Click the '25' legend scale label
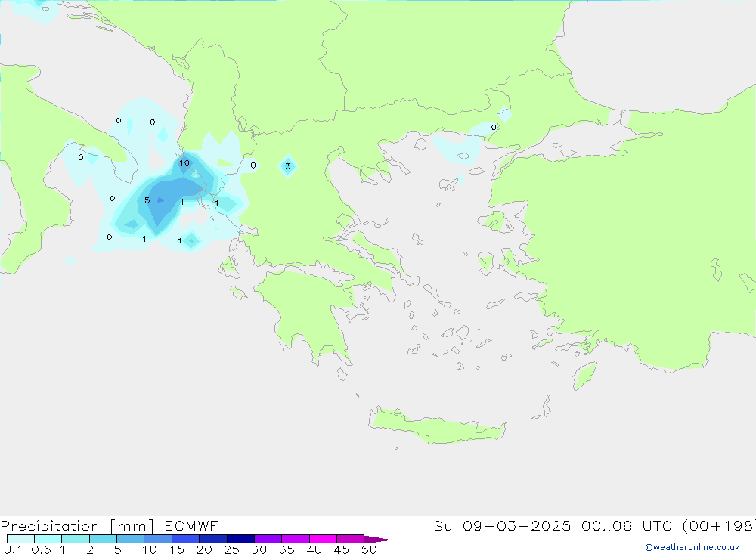Image resolution: width=756 pixels, height=554 pixels. click(x=231, y=549)
